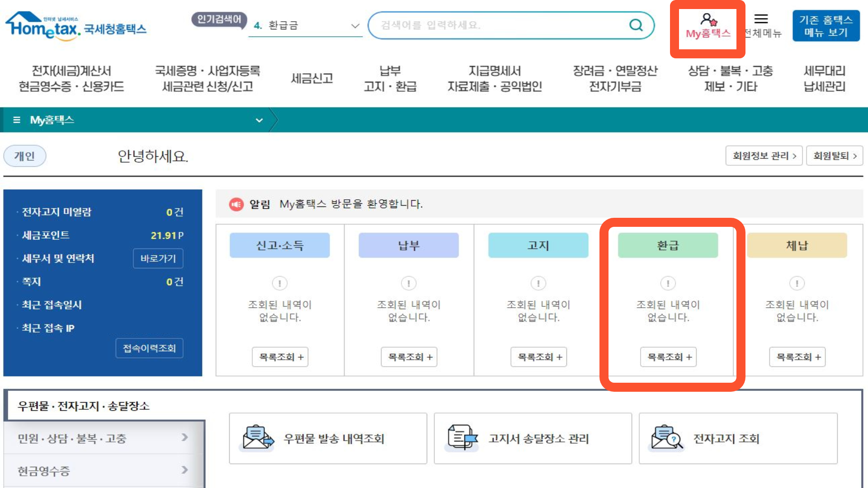Click the exclamation icon in the 환급 card
The height and width of the screenshot is (488, 868).
coord(668,283)
